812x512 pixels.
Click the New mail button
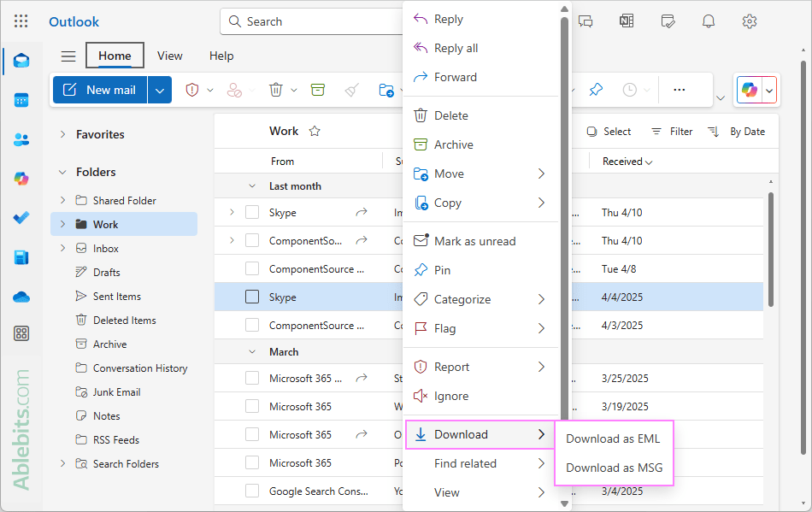tap(101, 90)
